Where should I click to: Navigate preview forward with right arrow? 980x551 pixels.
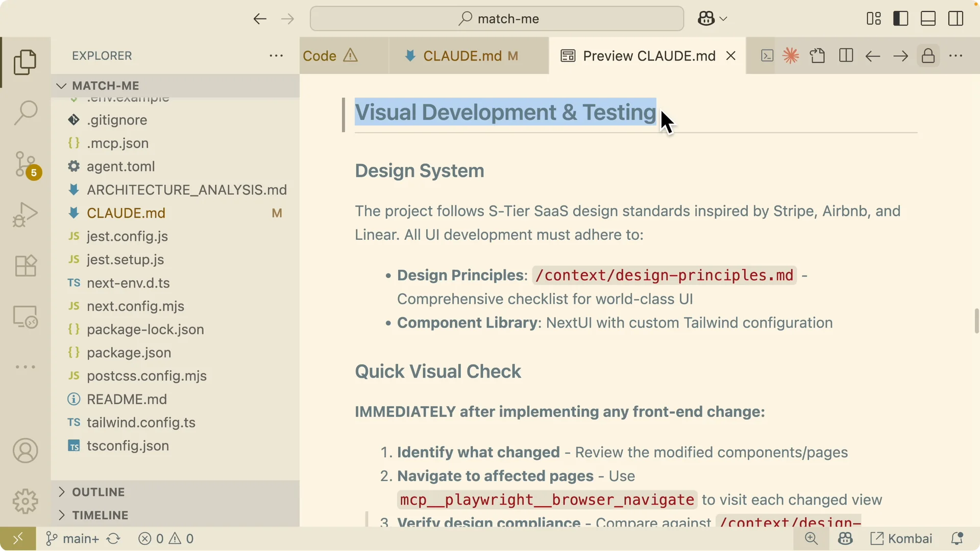900,56
